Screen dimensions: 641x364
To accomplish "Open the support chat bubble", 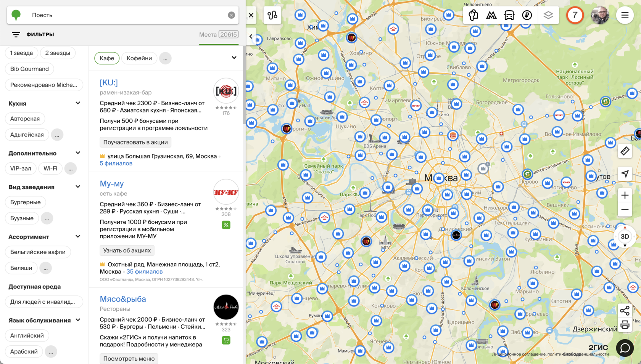I will click(x=625, y=348).
